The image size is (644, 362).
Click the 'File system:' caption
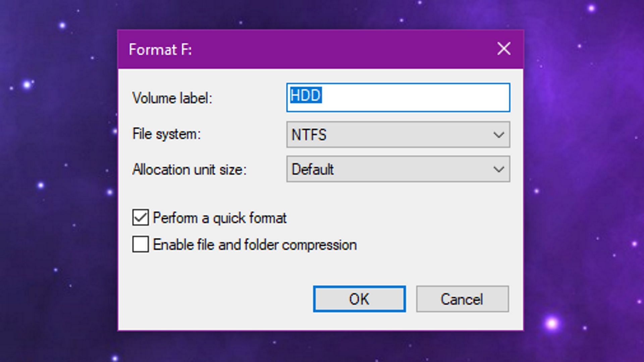click(167, 134)
